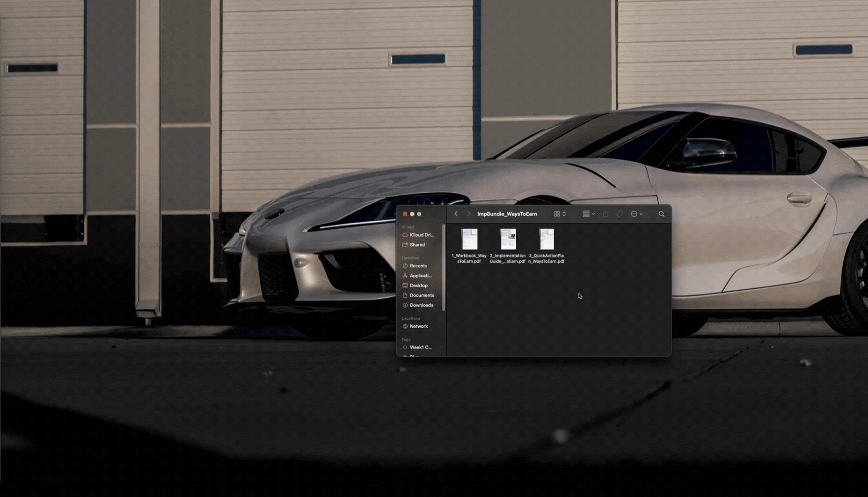This screenshot has width=868, height=497.
Task: Open Recents in the Finder sidebar
Action: click(x=415, y=266)
